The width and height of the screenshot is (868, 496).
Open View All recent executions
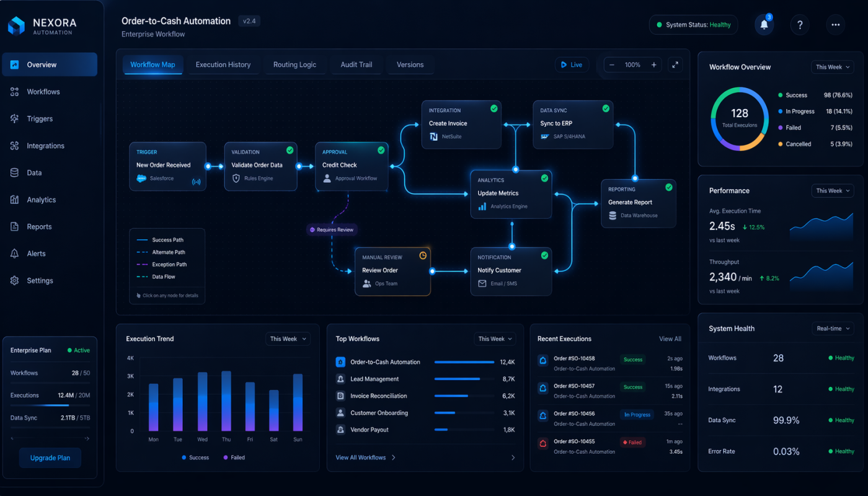pos(670,339)
